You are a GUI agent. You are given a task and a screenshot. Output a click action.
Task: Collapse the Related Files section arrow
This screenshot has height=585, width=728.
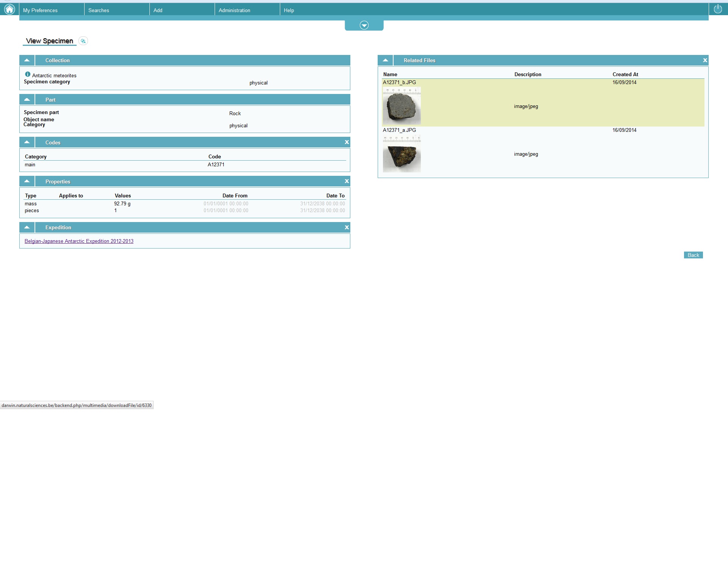385,60
